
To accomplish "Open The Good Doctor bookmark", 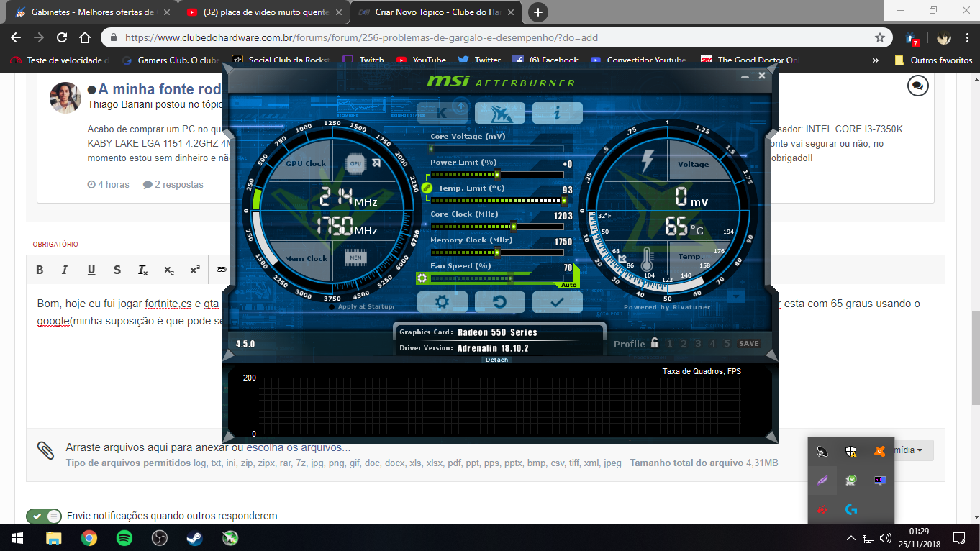I will click(x=748, y=60).
